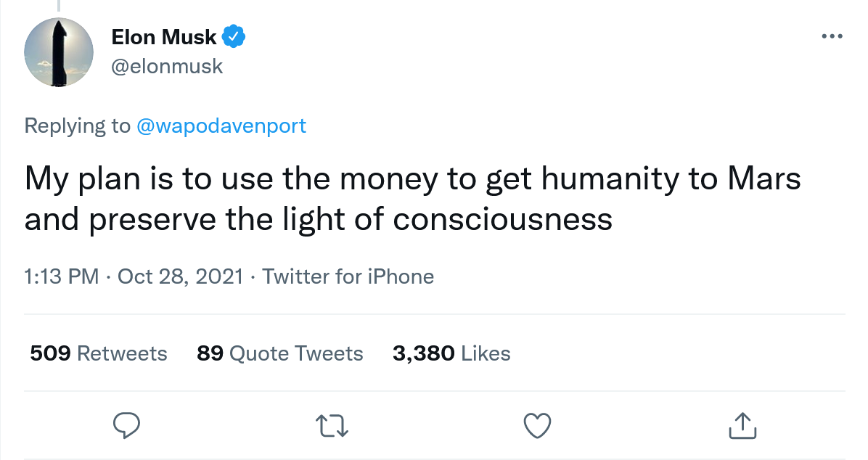Open the @elonmusk handle
Screen dimensions: 868x460
pyautogui.click(x=166, y=67)
